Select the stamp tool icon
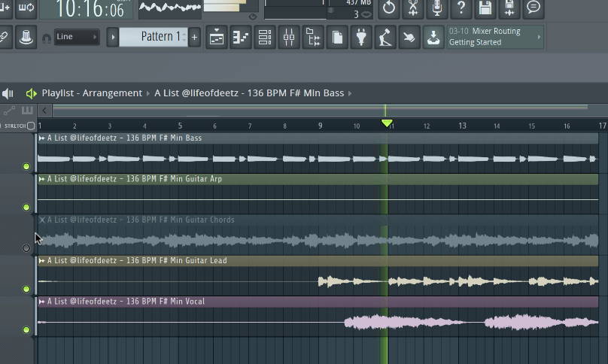 click(26, 37)
